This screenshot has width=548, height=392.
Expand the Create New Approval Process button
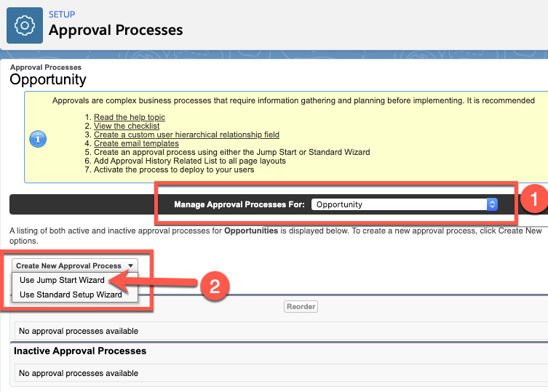(x=75, y=265)
